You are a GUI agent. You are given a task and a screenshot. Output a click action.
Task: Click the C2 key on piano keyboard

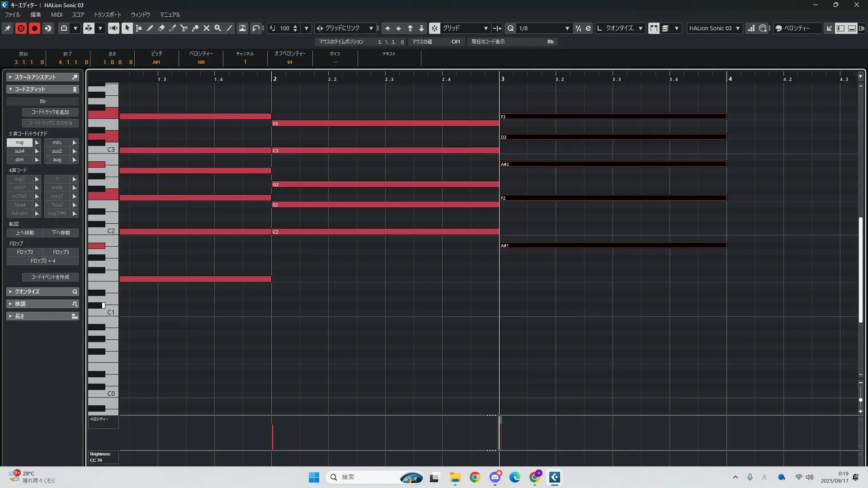tap(103, 231)
